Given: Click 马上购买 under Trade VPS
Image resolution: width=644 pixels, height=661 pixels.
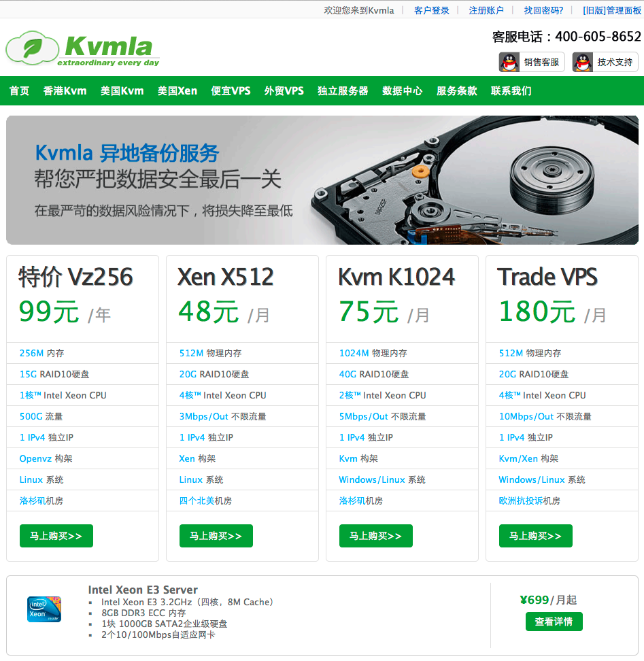Looking at the screenshot, I should coord(535,536).
